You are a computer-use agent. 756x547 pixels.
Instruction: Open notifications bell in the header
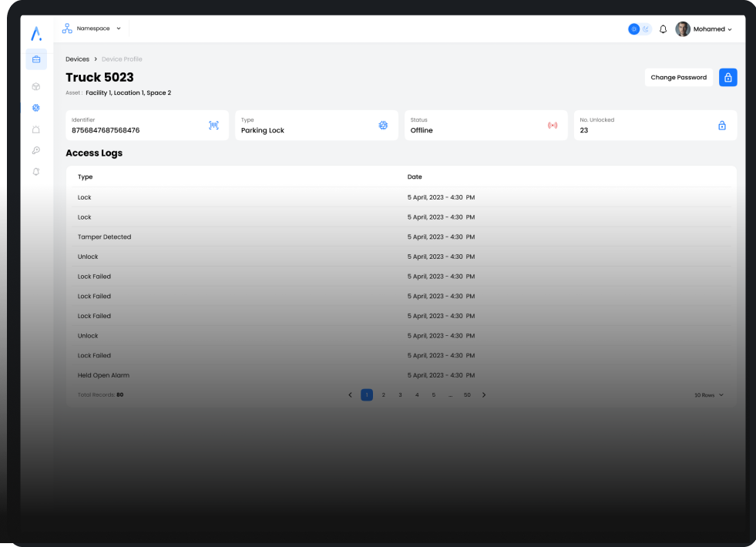(663, 29)
